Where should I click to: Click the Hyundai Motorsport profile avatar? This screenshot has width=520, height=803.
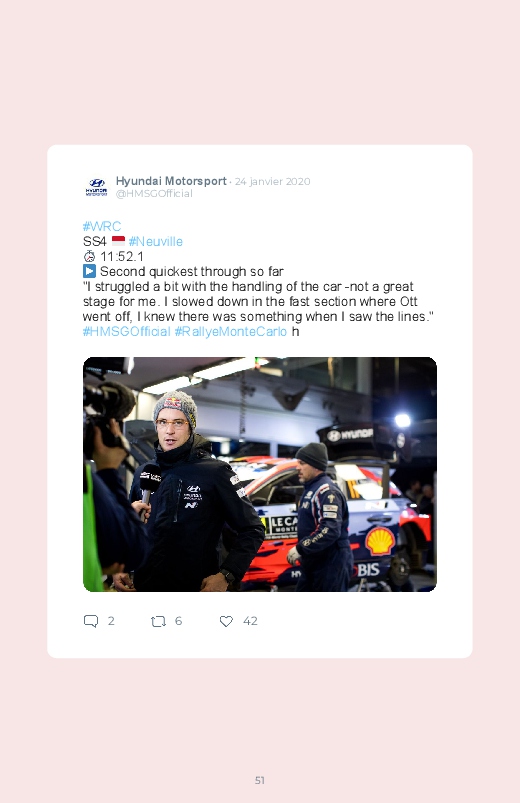[x=96, y=187]
